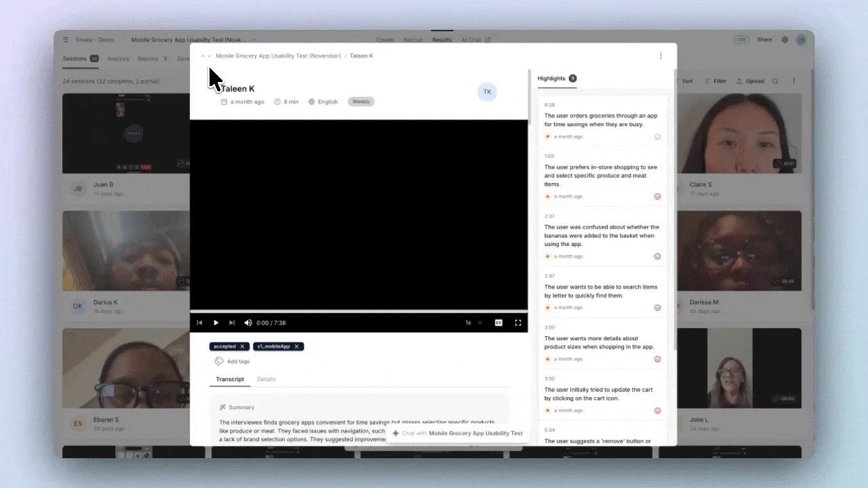Select Analysis tab in background window
868x488 pixels.
pos(118,59)
